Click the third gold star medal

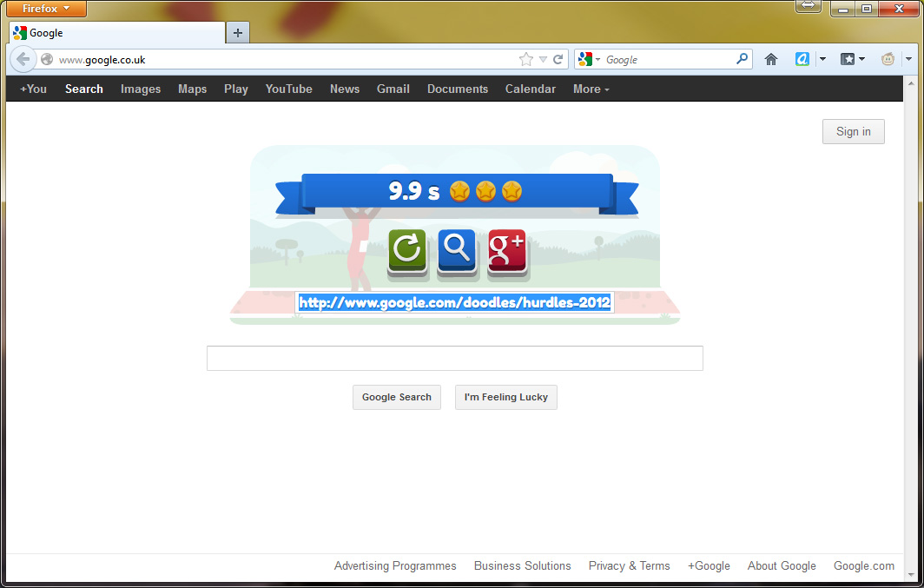pyautogui.click(x=511, y=191)
